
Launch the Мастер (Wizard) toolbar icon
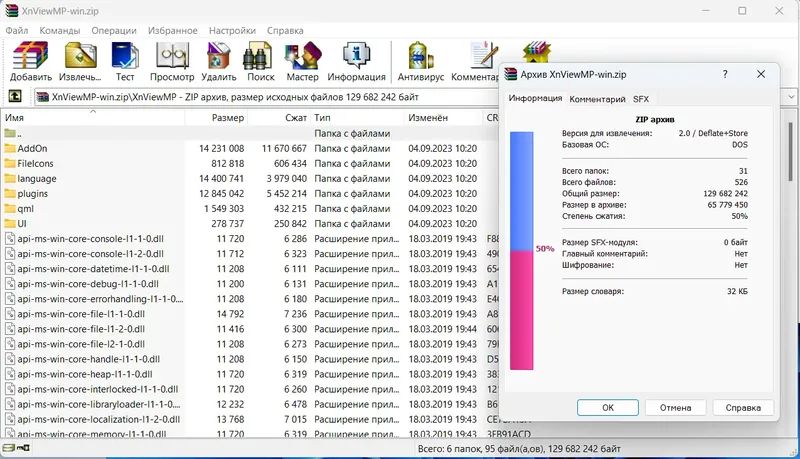(x=303, y=56)
